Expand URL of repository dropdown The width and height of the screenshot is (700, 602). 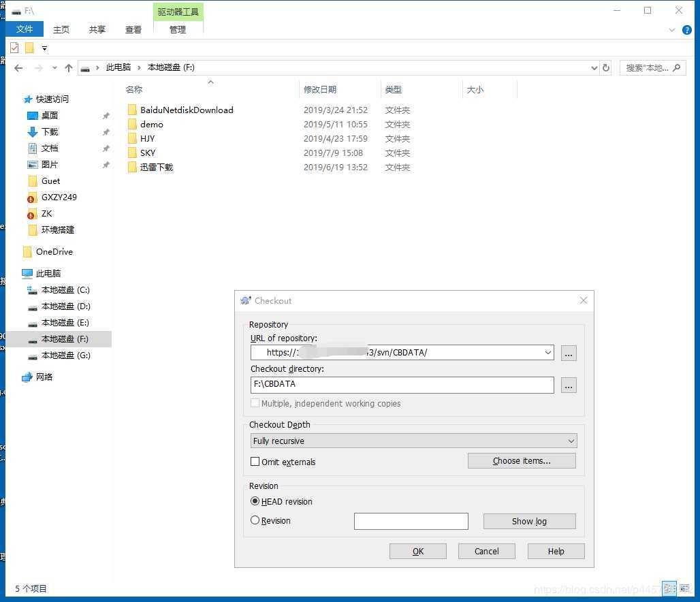(x=547, y=352)
